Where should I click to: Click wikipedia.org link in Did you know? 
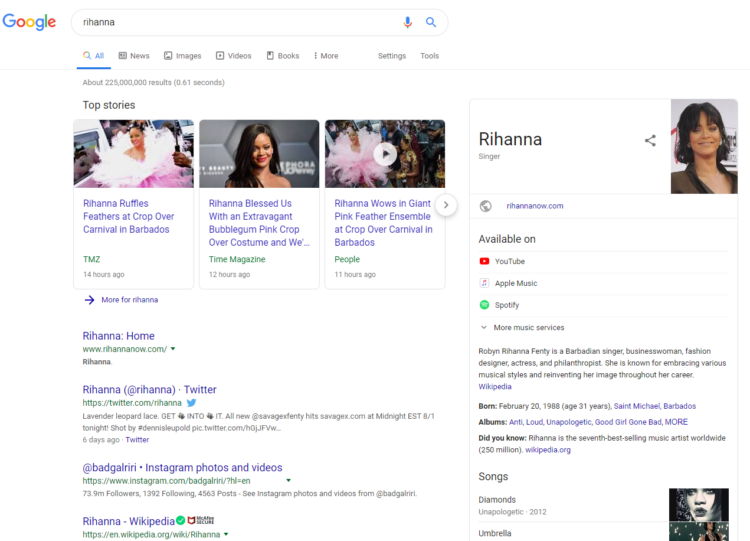coord(548,450)
